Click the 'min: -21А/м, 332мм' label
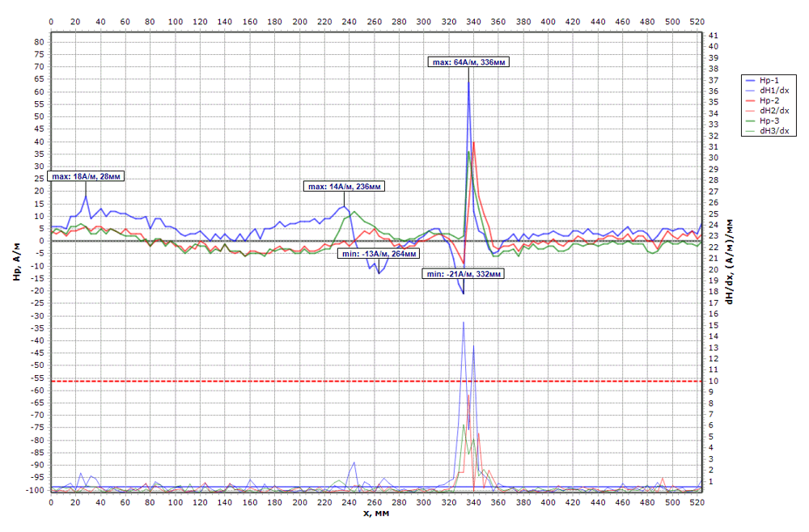Image resolution: width=809 pixels, height=532 pixels. tap(465, 274)
